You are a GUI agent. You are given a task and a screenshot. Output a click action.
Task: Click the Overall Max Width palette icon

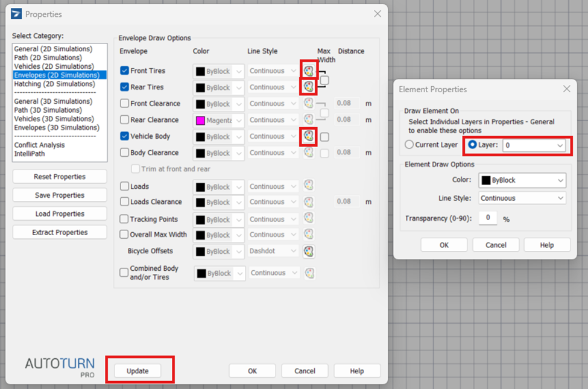(309, 235)
